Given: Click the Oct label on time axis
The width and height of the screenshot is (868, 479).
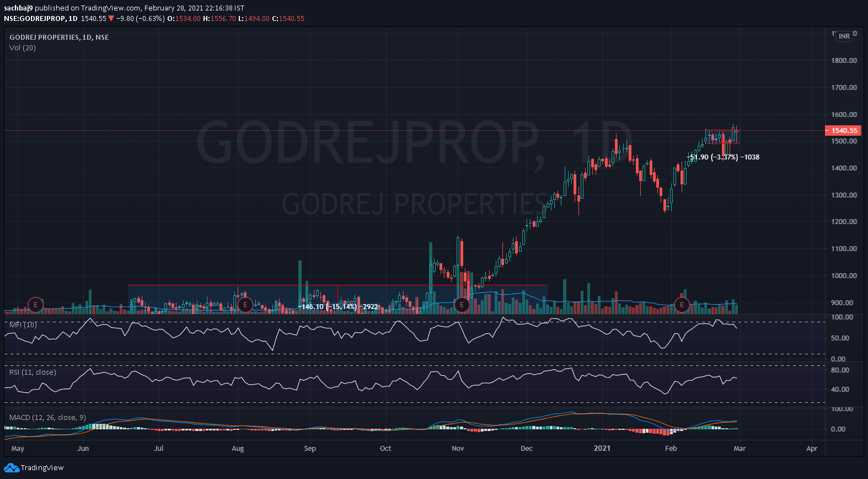Looking at the screenshot, I should click(x=385, y=449).
